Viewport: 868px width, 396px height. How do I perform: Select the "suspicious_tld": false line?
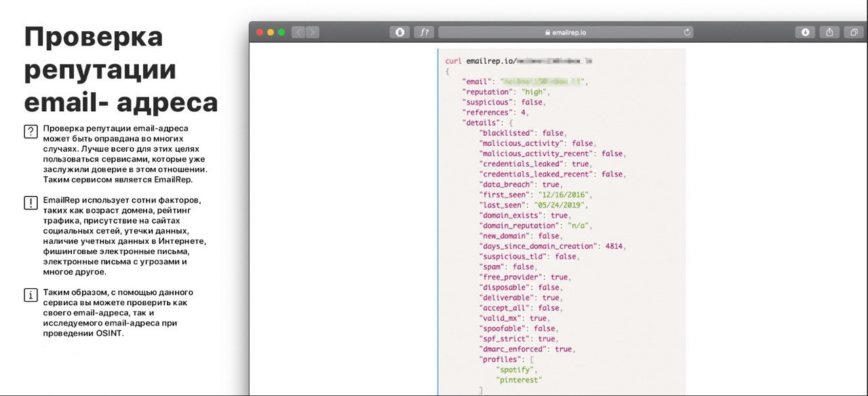click(530, 256)
